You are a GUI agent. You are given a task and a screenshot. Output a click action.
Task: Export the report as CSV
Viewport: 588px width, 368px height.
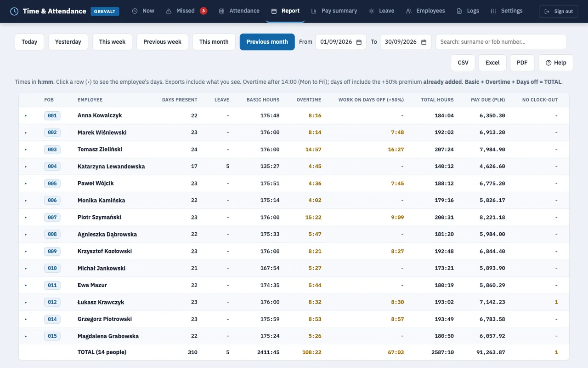point(463,63)
